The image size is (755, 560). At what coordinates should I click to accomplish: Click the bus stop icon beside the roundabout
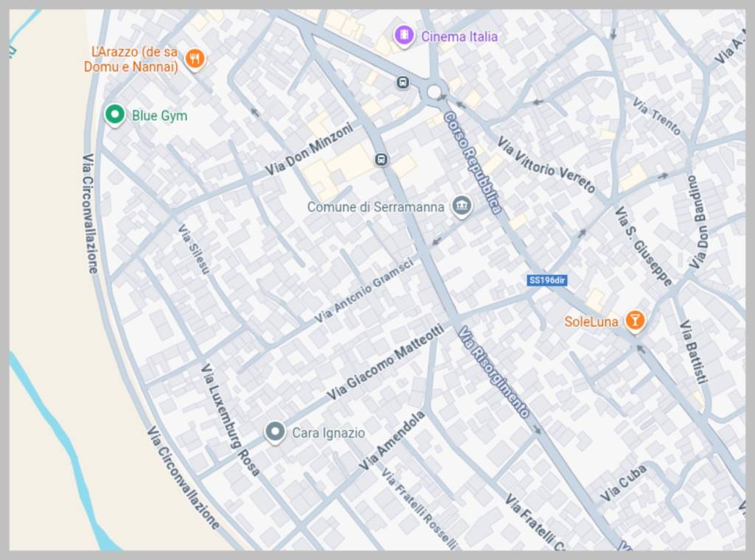click(x=403, y=83)
